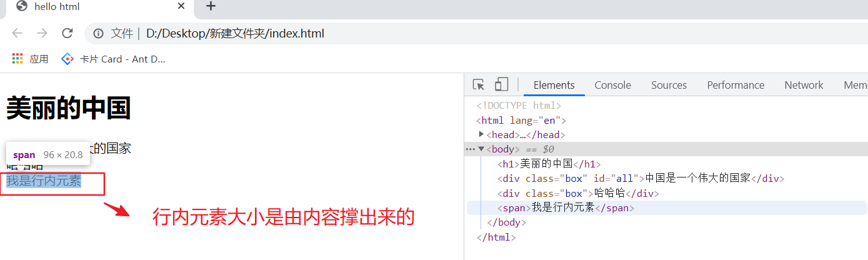Close the hello html tab
Image resolution: width=868 pixels, height=260 pixels.
tap(181, 7)
